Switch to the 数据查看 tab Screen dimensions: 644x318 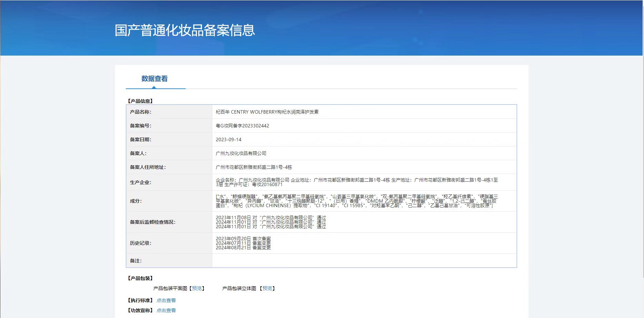[x=154, y=79]
